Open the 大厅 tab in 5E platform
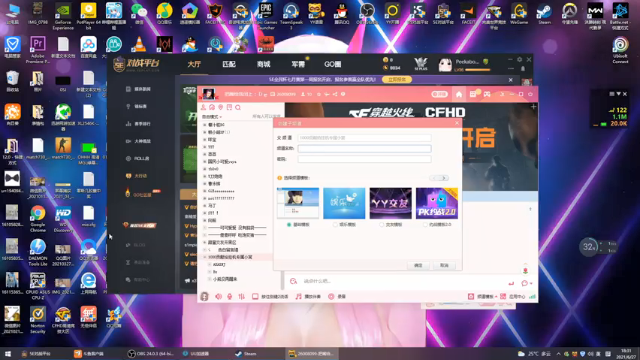Viewport: 640px width, 360px height. (x=194, y=64)
